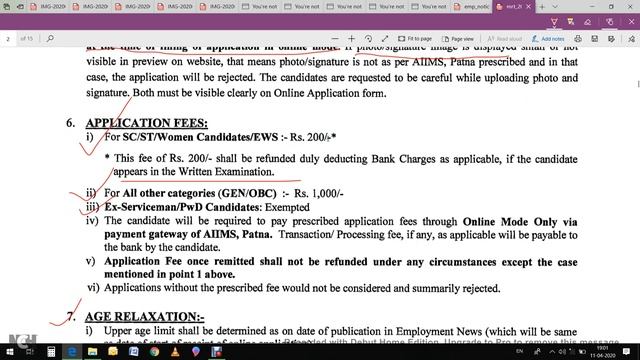This screenshot has height=360, width=640.
Task: Launch Calculator from the taskbar
Action: (51, 351)
